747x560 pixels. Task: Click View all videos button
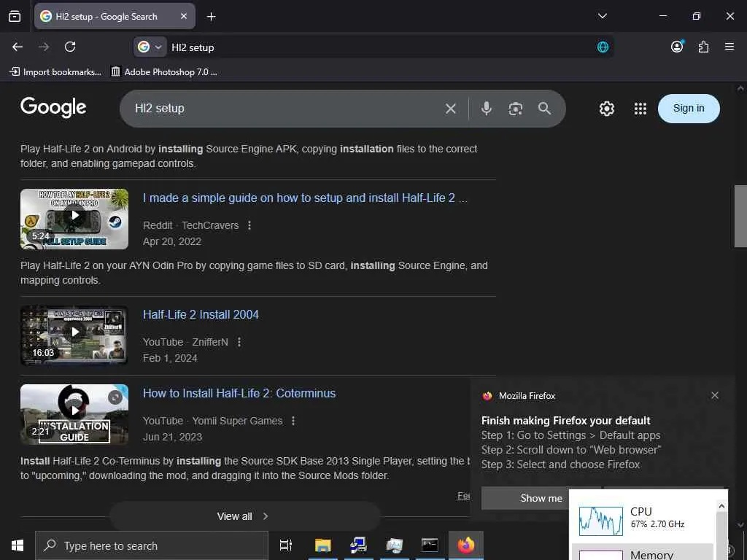click(245, 516)
